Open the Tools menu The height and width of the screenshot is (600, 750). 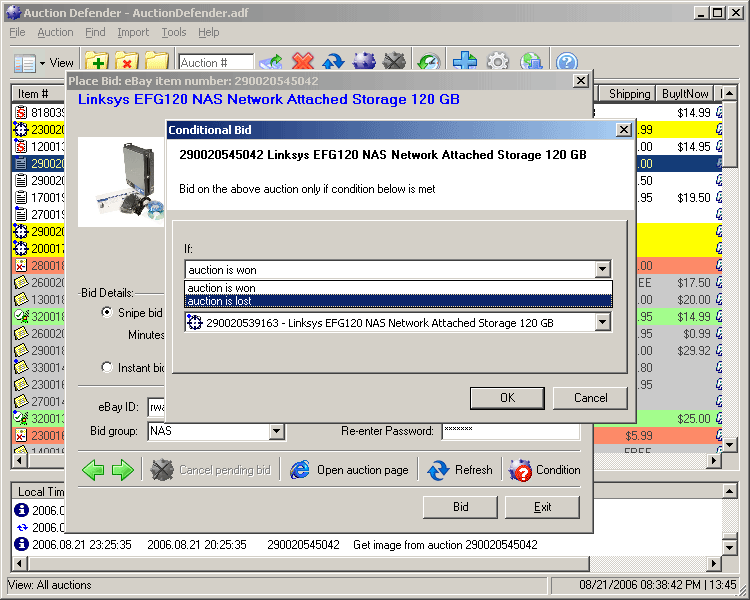pos(174,32)
